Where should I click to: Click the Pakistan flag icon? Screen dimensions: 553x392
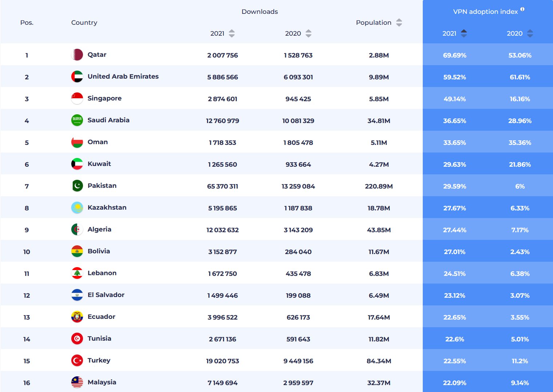coord(77,186)
